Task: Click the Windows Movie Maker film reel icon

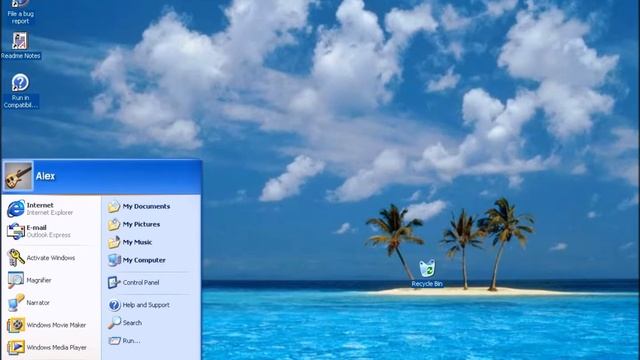Action: pyautogui.click(x=16, y=325)
